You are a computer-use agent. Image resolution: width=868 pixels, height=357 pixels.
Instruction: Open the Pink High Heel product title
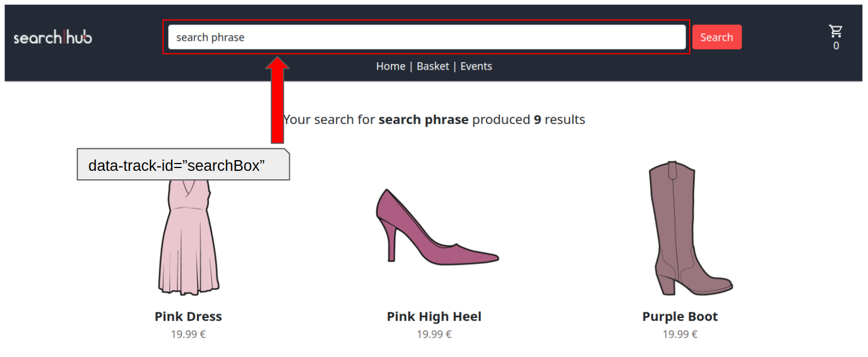(x=434, y=317)
